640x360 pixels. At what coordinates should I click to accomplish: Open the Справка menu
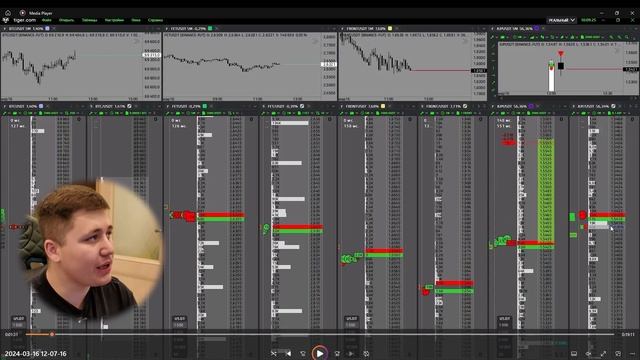(155, 20)
